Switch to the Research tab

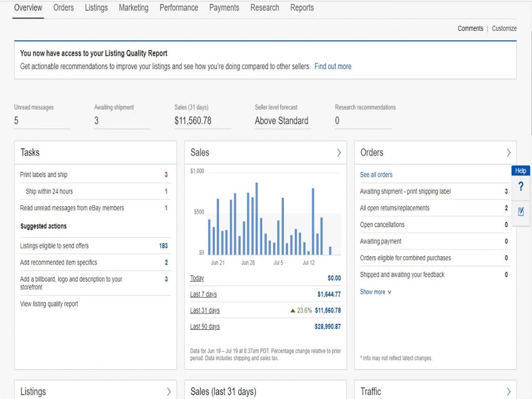point(264,8)
